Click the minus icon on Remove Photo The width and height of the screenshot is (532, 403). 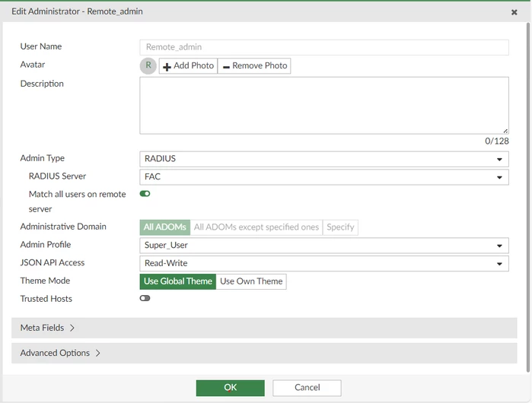pyautogui.click(x=226, y=67)
